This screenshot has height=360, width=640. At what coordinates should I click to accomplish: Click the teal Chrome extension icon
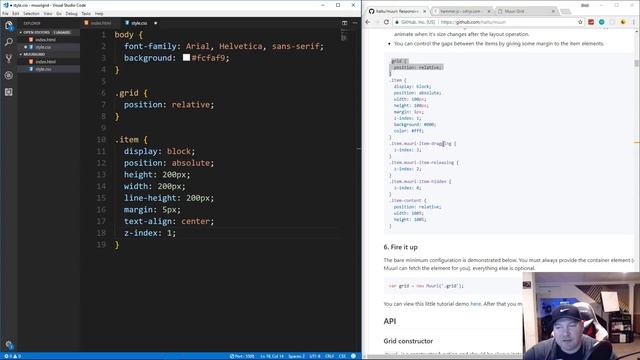(x=601, y=22)
